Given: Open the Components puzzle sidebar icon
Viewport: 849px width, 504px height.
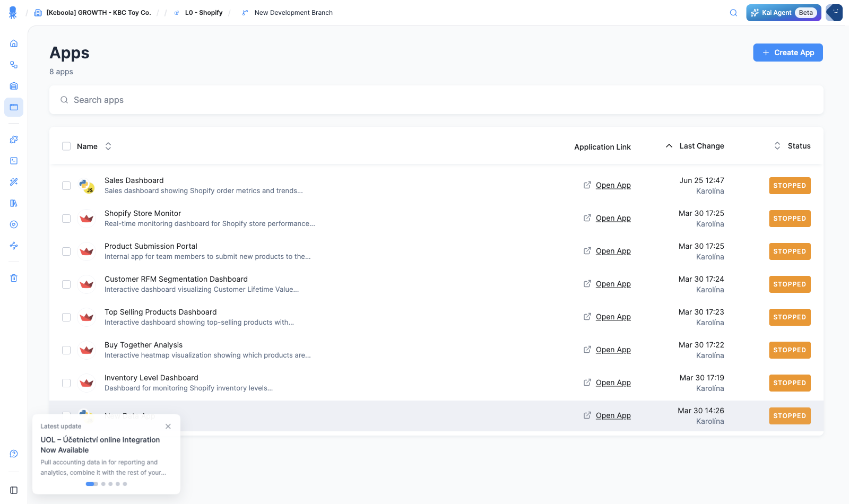Looking at the screenshot, I should click(x=14, y=140).
